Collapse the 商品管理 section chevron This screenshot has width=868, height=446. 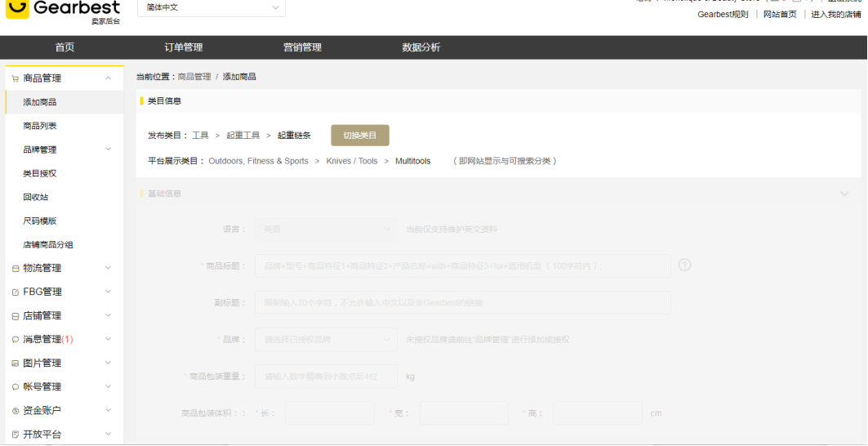pos(108,78)
